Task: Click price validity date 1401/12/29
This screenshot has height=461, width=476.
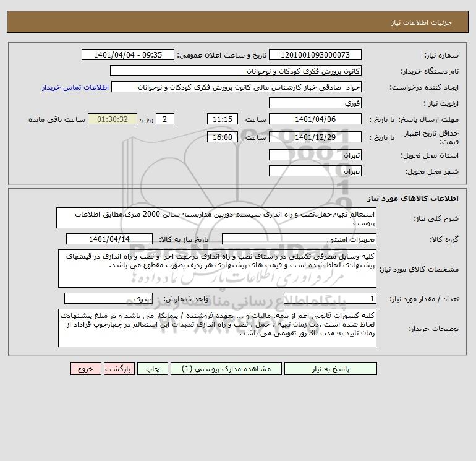Action: tap(315, 137)
